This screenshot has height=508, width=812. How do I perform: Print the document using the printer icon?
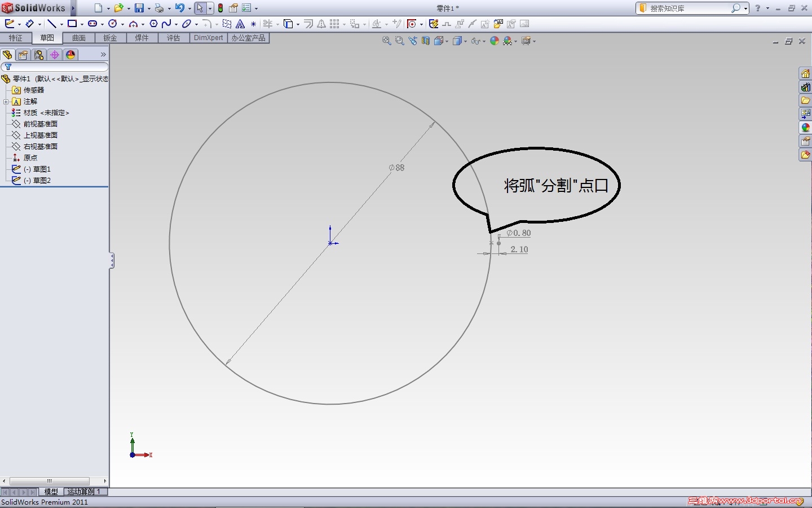(x=159, y=8)
